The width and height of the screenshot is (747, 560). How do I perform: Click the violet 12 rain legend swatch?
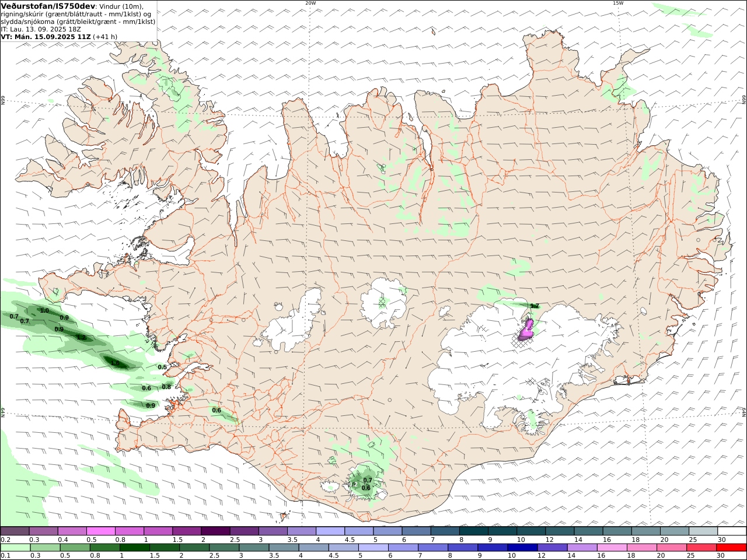[x=552, y=548]
